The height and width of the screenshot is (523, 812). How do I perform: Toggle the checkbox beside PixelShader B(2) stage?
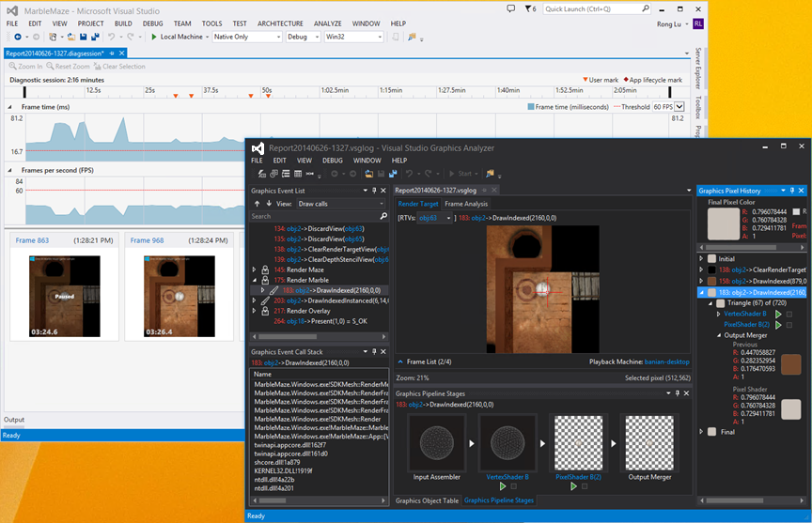tap(585, 486)
